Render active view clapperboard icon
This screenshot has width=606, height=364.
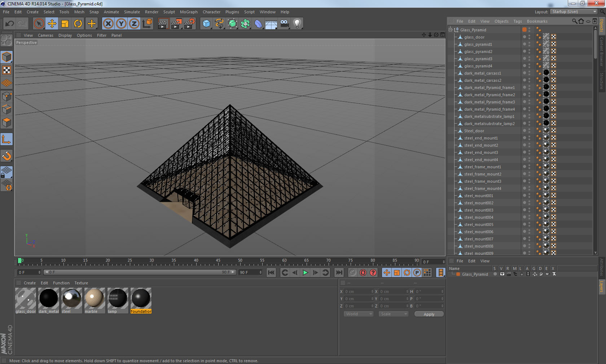coord(163,24)
